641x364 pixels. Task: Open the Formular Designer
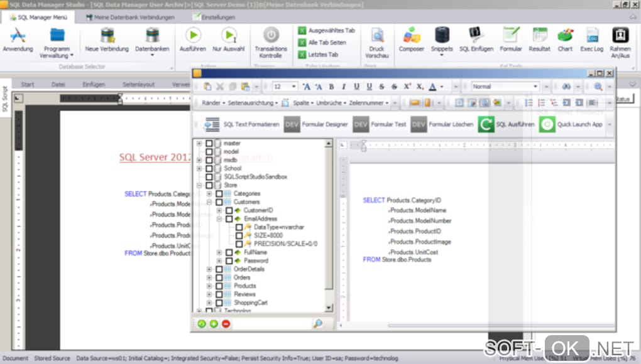(x=316, y=124)
